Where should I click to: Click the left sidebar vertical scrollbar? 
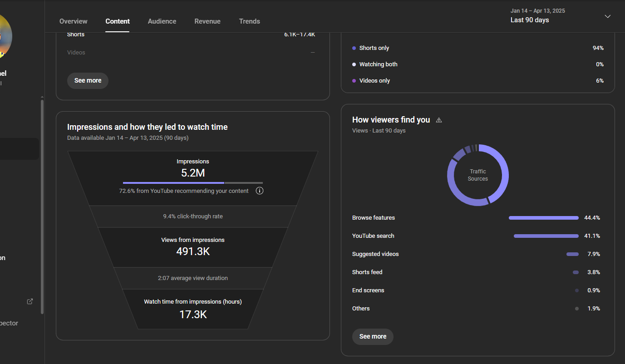[42, 207]
